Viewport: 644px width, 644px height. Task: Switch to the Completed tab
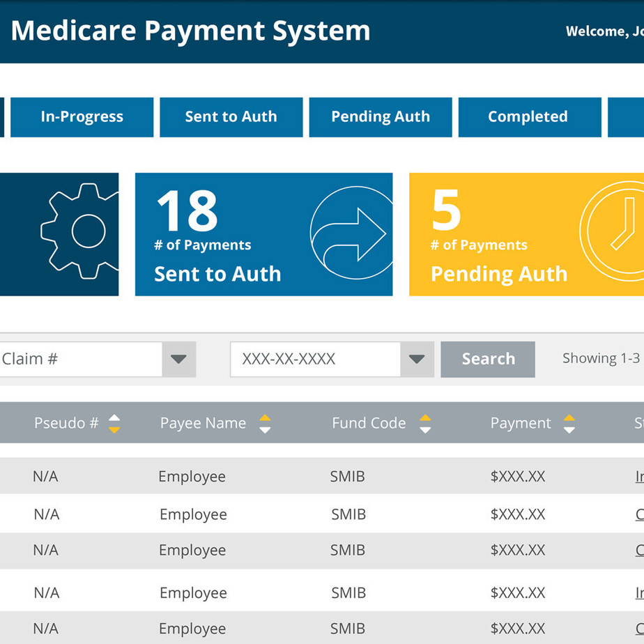[530, 117]
